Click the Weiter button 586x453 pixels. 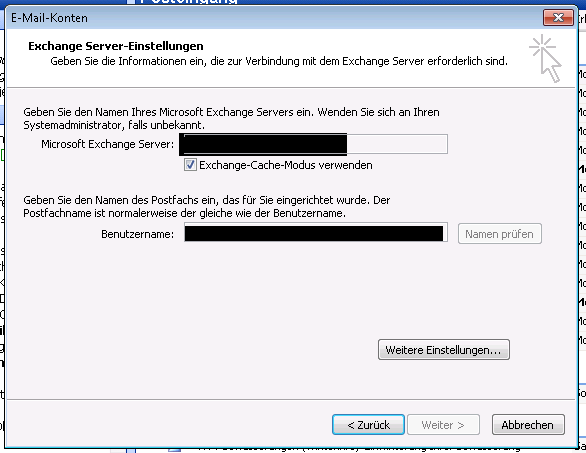coord(443,425)
